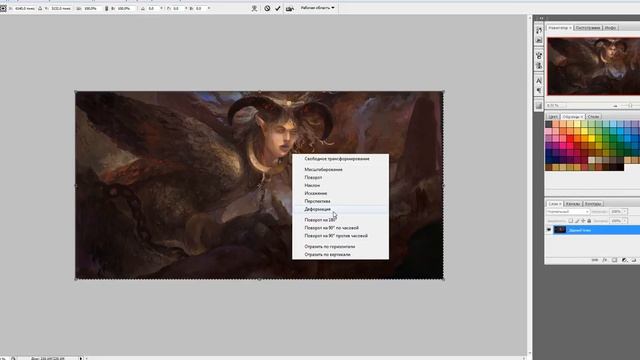The height and width of the screenshot is (360, 640).
Task: Pick the dark gray swatch in top row
Action: (x=549, y=124)
